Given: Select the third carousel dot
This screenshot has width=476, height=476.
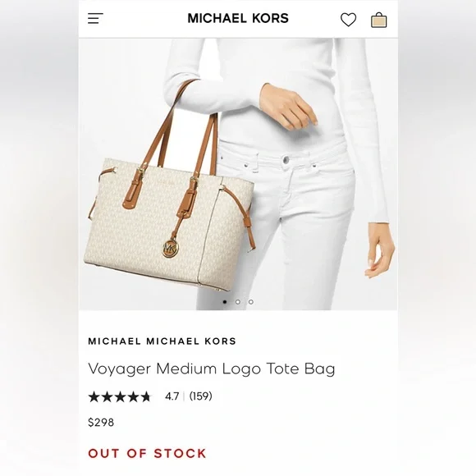Looking at the screenshot, I should [x=251, y=302].
